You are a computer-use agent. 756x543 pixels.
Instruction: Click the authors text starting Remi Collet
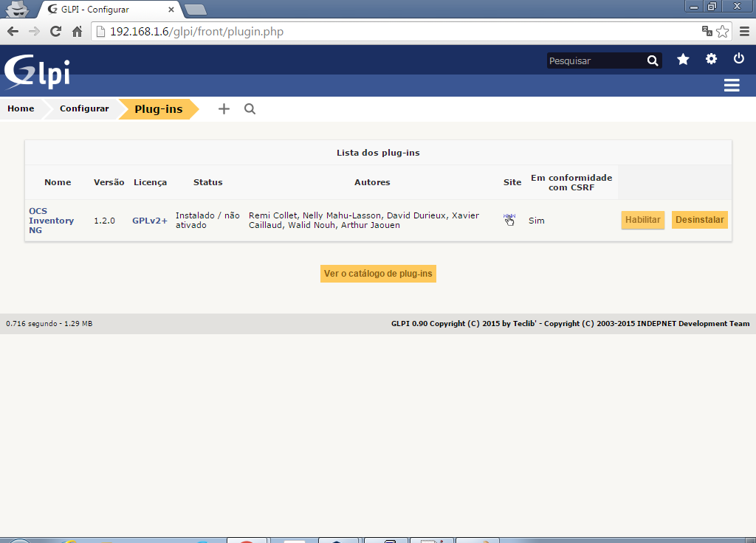[x=364, y=220]
